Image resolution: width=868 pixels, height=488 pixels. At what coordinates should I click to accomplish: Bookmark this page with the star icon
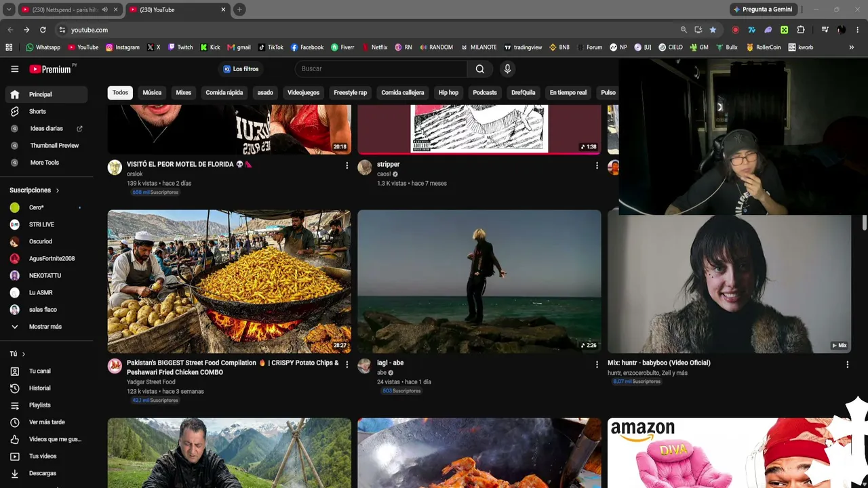713,30
